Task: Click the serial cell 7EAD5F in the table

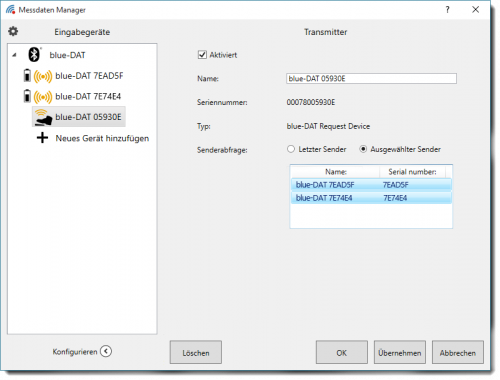Action: [396, 185]
